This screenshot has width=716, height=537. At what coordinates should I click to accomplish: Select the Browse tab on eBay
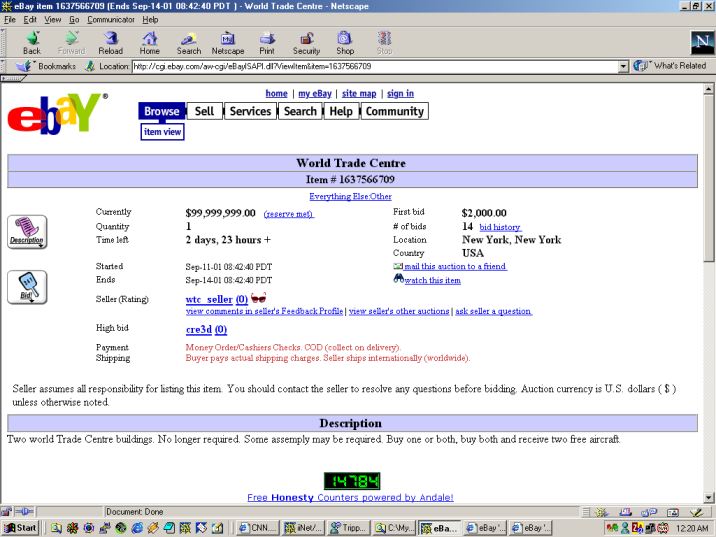(x=162, y=111)
